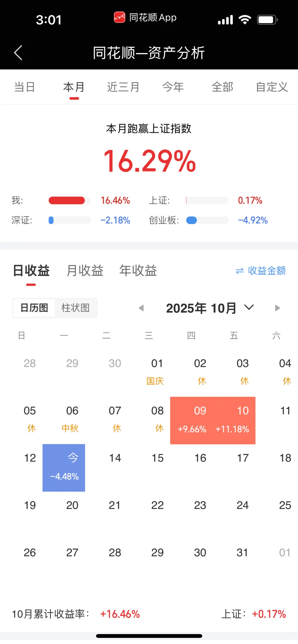This screenshot has height=644, width=298.
Task: Select the 10th cell showing +11.18%
Action: click(x=234, y=420)
